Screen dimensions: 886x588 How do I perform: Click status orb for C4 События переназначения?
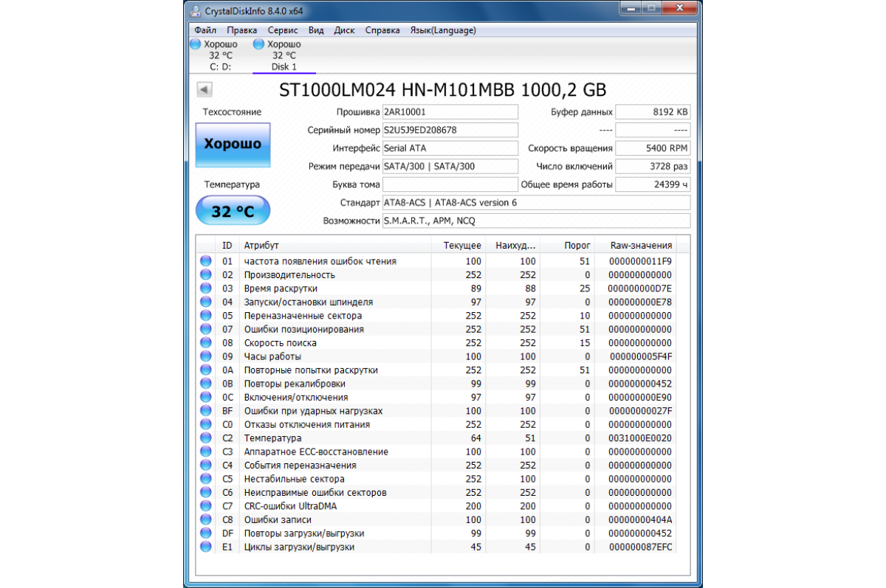click(x=205, y=466)
